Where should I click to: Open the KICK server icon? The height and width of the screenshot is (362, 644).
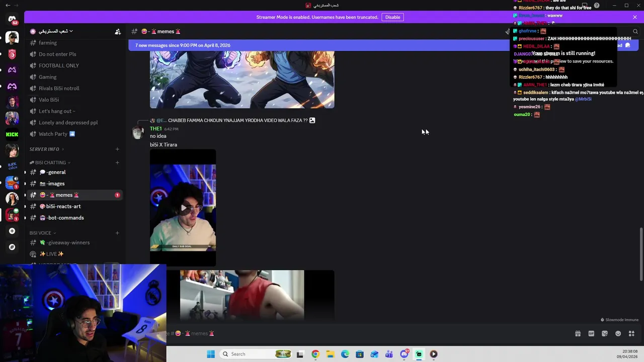12,134
